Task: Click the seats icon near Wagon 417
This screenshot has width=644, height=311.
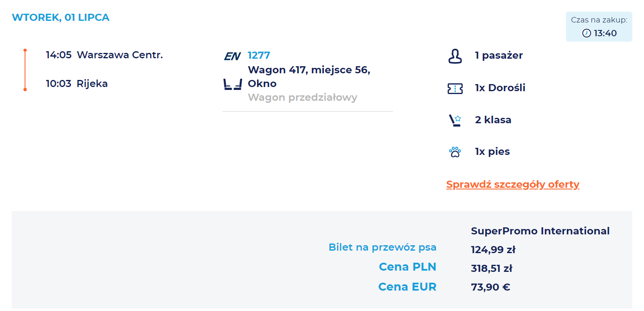Action: click(233, 84)
